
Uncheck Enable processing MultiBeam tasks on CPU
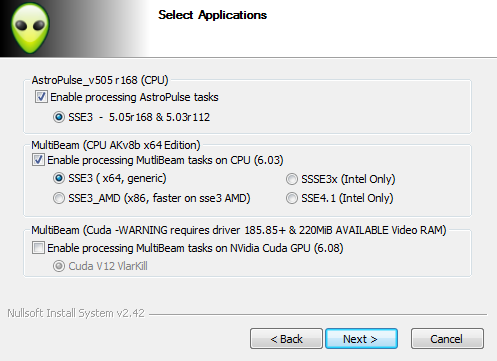pos(38,160)
